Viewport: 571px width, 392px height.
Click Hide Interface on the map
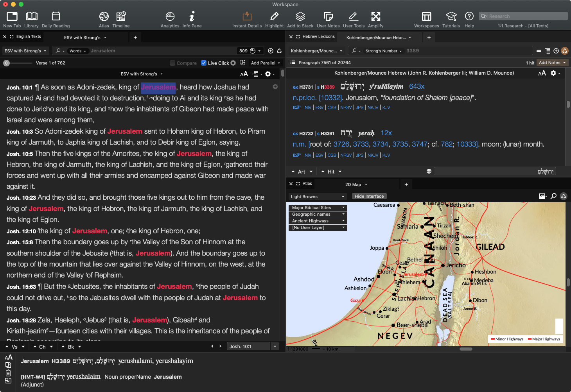coord(369,196)
